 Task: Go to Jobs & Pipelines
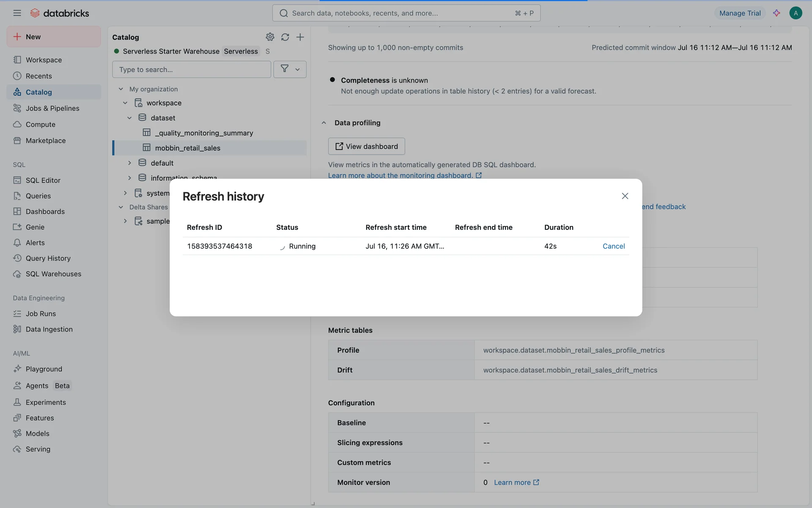pos(52,108)
